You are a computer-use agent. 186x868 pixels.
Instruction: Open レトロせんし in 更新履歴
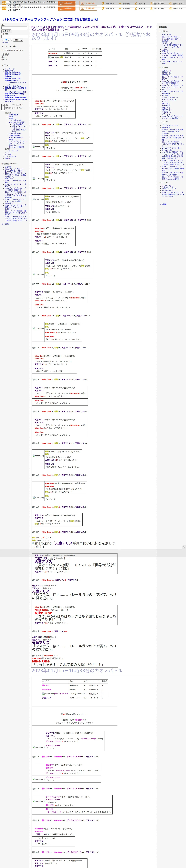167,150
